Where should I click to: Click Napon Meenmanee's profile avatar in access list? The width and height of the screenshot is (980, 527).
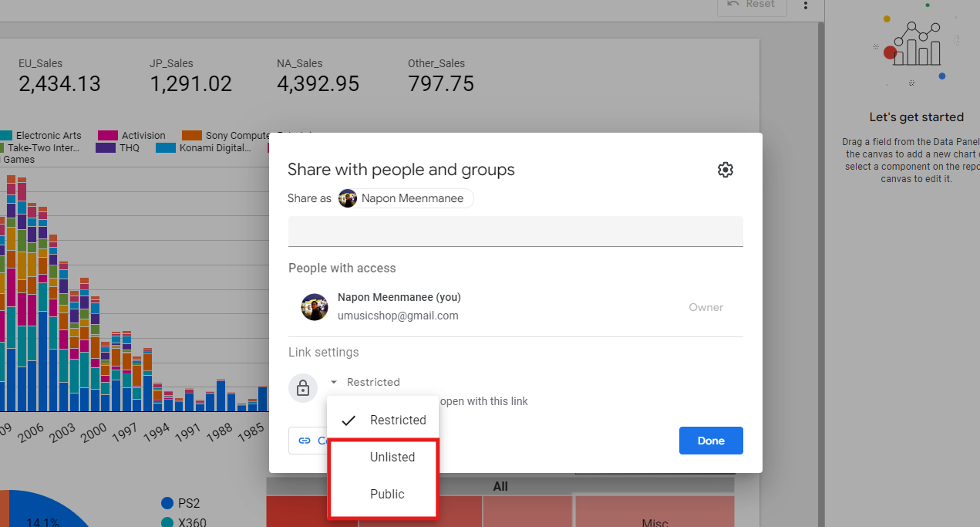pos(315,307)
